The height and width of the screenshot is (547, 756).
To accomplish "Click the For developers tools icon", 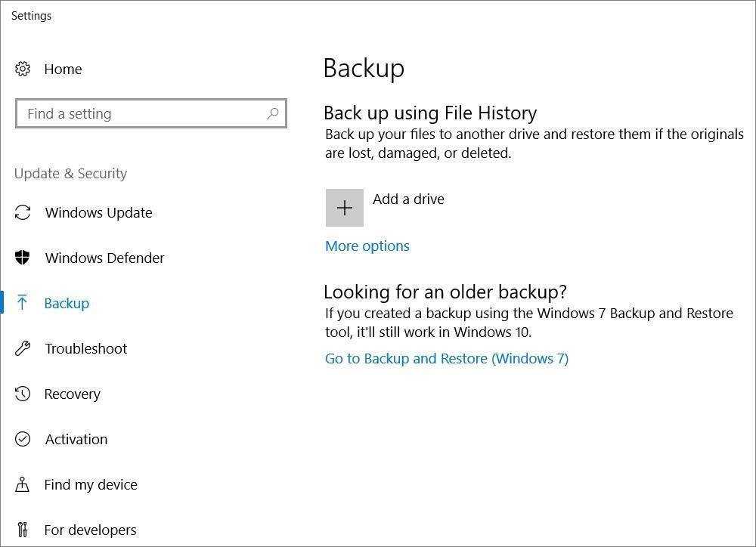I will [23, 530].
